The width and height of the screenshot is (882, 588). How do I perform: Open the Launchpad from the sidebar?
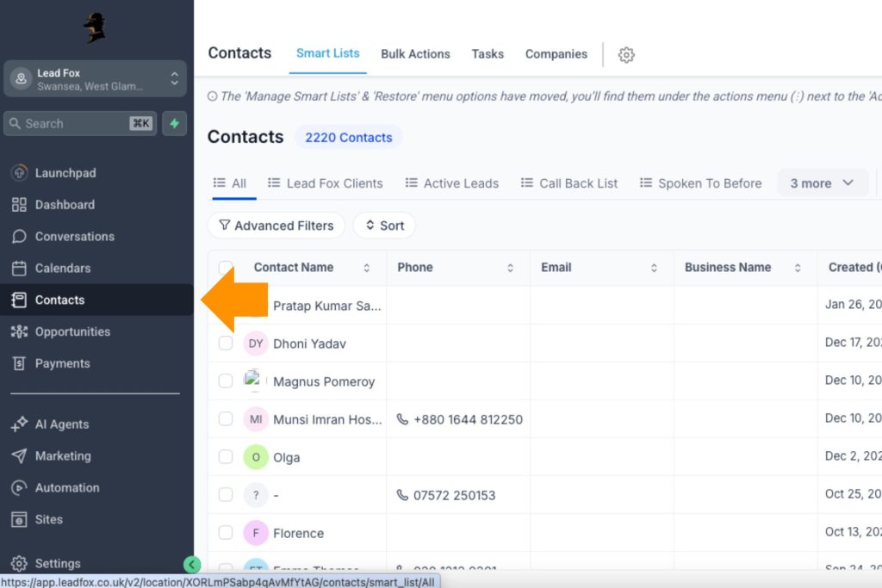[62, 172]
